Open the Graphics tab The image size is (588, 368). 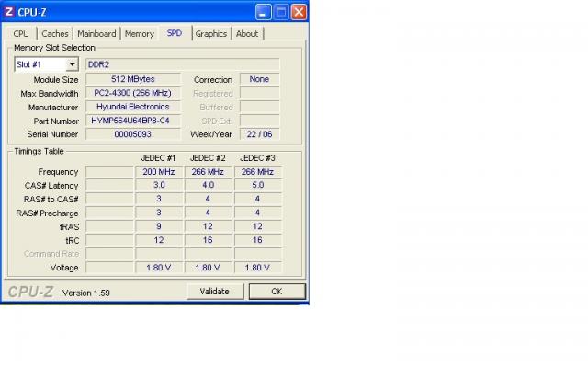(210, 34)
